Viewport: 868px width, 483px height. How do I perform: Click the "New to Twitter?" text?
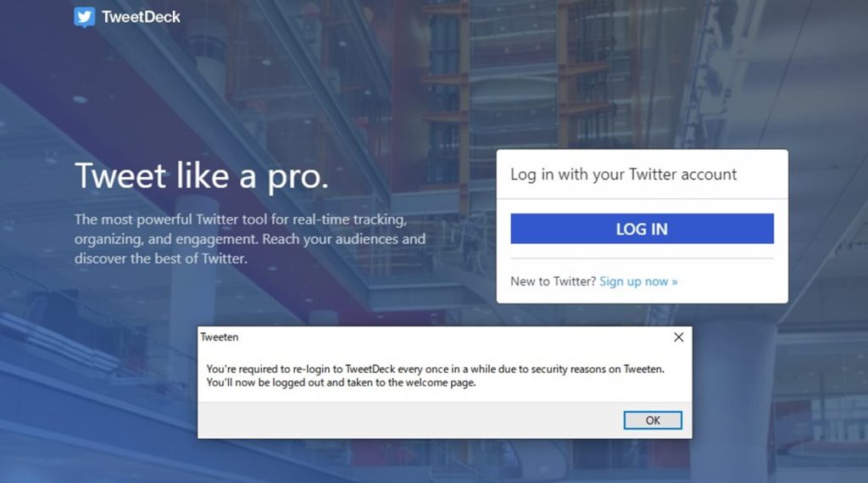[553, 281]
